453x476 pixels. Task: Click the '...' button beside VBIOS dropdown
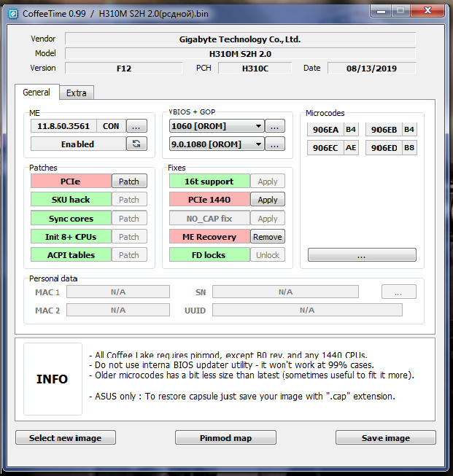pyautogui.click(x=275, y=126)
